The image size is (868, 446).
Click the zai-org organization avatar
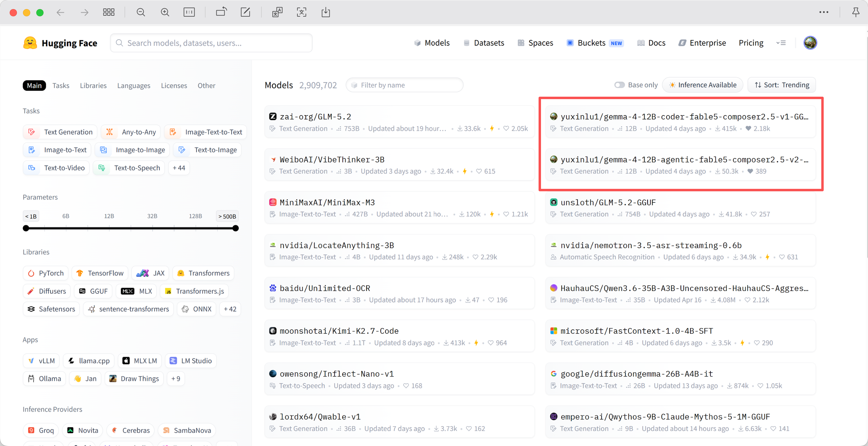(273, 117)
